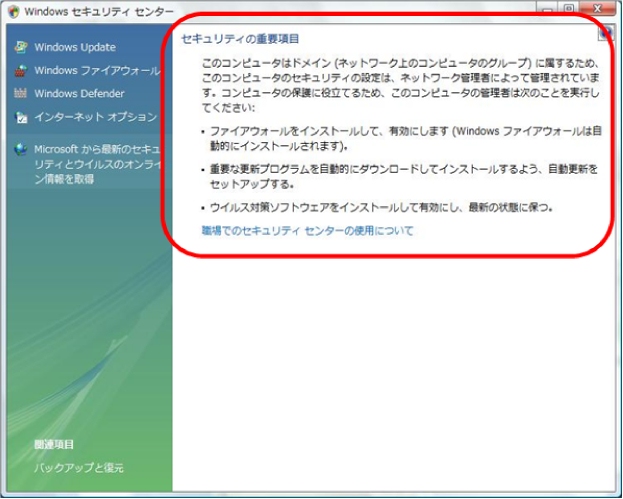Open the インターネット オプション text link
Screen dimensions: 623x499
(x=96, y=117)
